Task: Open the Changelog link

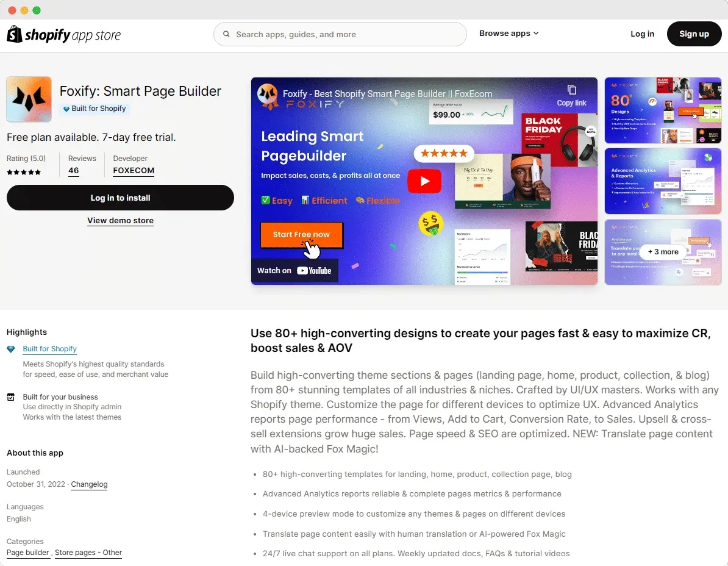Action: point(89,484)
